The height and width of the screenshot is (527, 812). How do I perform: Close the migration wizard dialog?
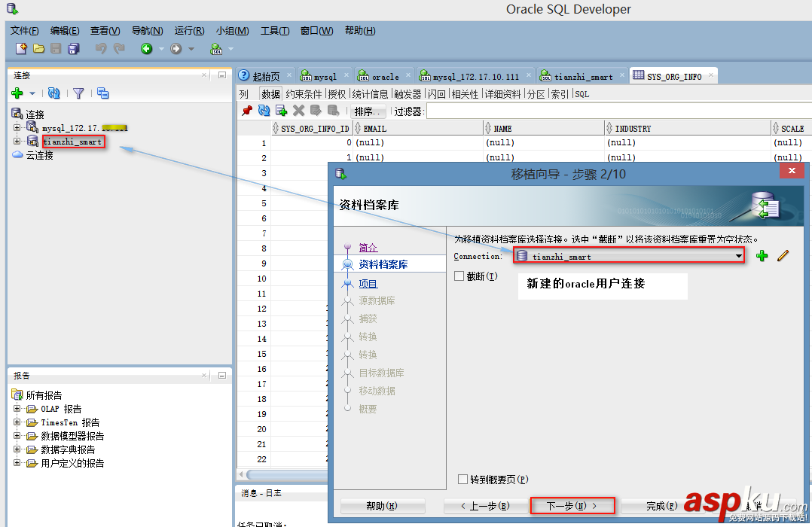pos(792,171)
